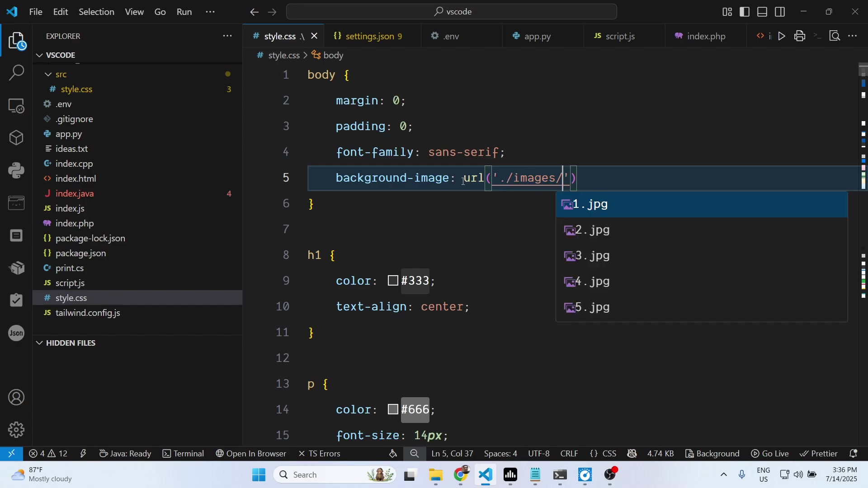Open the Accounts menu icon
This screenshot has width=868, height=488.
(x=16, y=398)
